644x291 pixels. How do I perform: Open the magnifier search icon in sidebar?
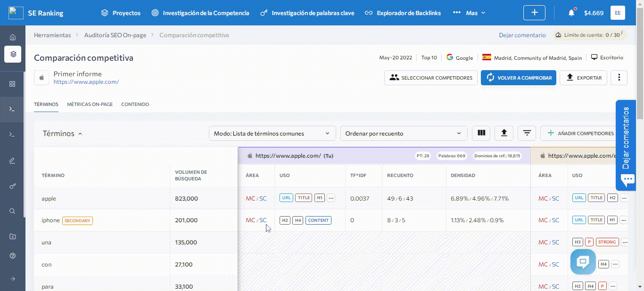pos(13,211)
